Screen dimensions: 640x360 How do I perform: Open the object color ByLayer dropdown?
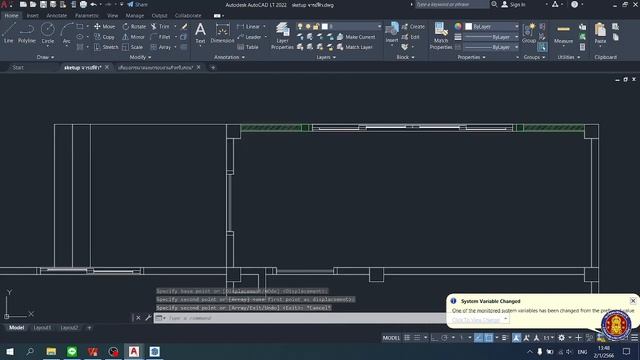point(492,27)
